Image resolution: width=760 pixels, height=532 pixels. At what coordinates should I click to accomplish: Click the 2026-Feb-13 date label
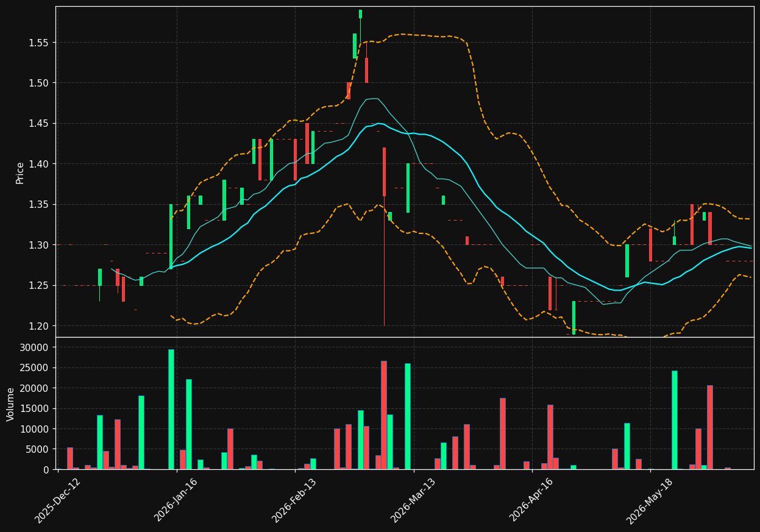[295, 500]
